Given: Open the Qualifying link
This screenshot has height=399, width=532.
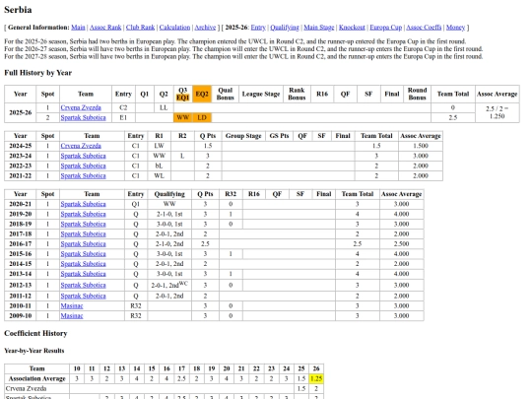Looking at the screenshot, I should [285, 28].
